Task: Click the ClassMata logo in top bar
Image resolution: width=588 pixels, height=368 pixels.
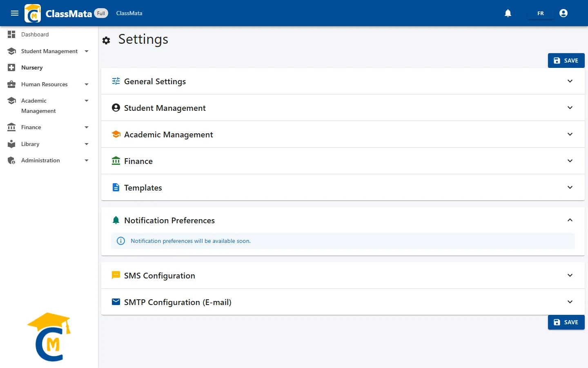Action: 33,13
